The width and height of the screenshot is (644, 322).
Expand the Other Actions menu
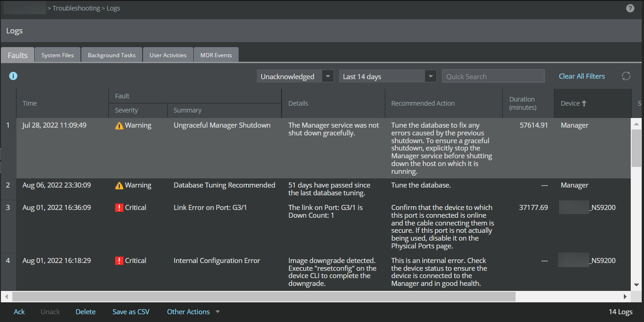pos(193,312)
